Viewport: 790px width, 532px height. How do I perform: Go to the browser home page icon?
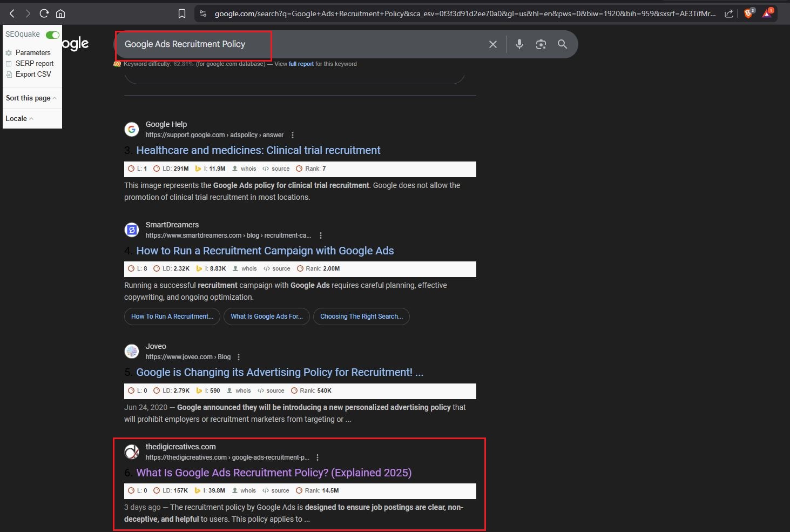coord(60,14)
